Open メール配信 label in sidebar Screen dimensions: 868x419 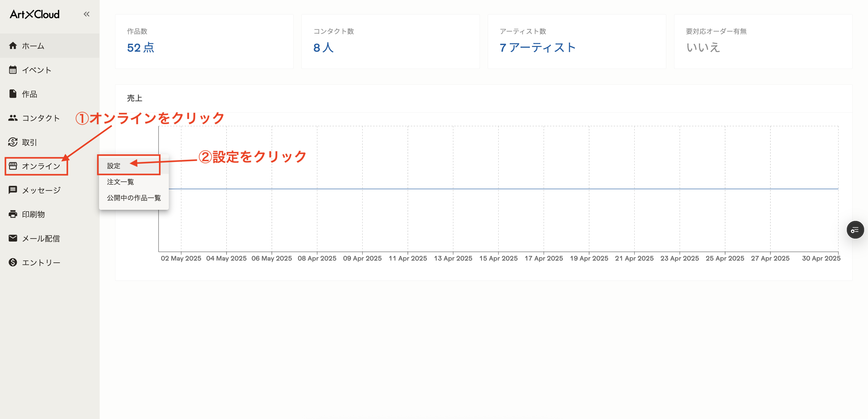point(41,239)
